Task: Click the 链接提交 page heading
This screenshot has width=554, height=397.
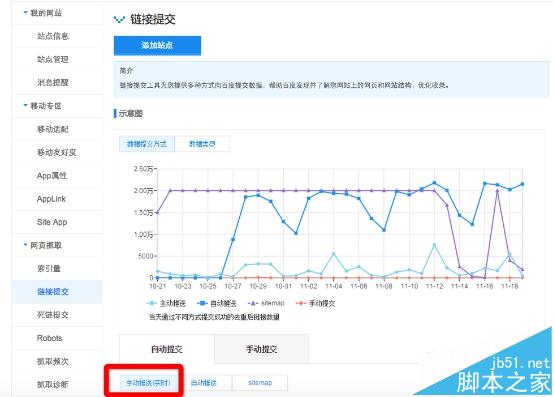Action: pyautogui.click(x=153, y=19)
